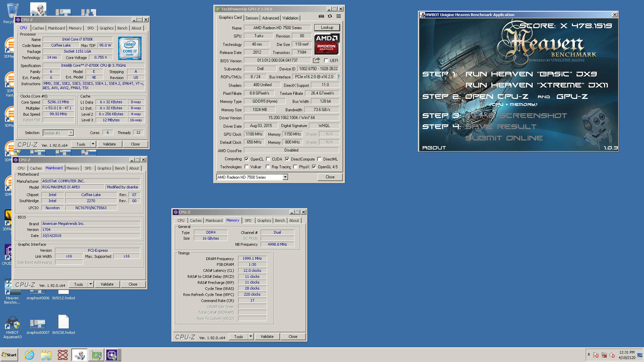The width and height of the screenshot is (644, 362).
Task: Click the GPU-Z refresh icon
Action: [x=330, y=16]
